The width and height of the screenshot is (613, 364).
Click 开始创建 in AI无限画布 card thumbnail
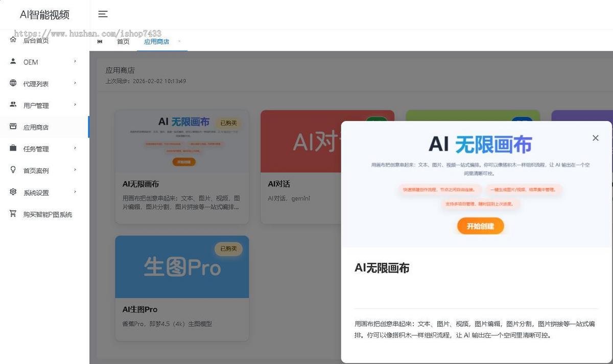[x=183, y=162]
